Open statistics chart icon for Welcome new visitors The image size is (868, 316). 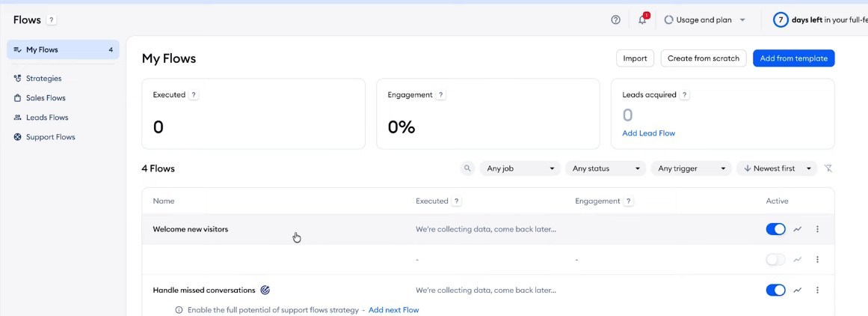[798, 229]
